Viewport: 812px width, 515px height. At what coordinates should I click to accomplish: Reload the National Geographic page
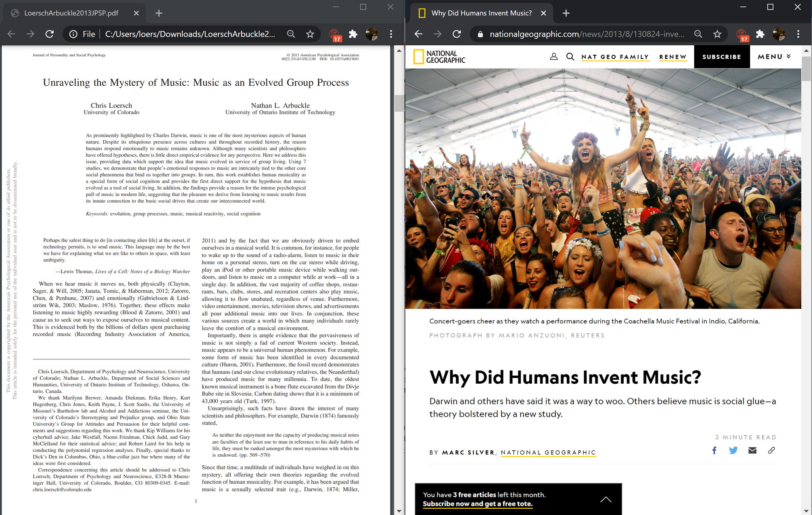point(457,34)
